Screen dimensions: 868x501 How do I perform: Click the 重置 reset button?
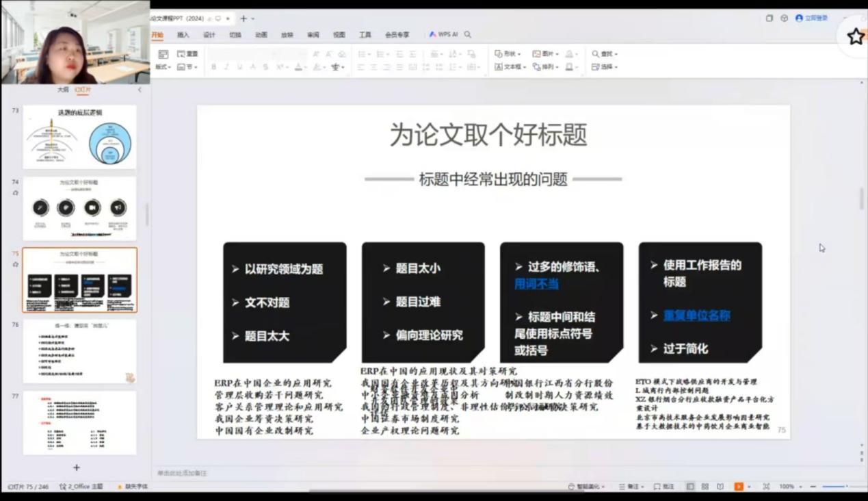pos(187,54)
